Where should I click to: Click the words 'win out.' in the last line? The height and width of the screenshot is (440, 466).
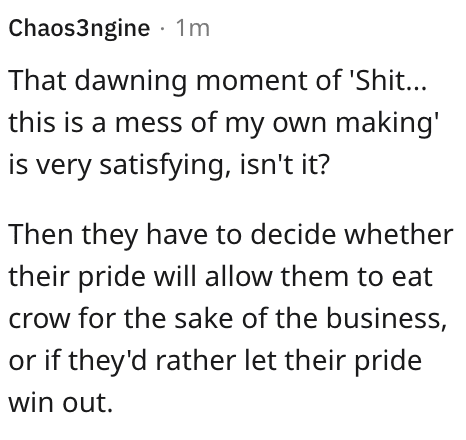pyautogui.click(x=61, y=403)
